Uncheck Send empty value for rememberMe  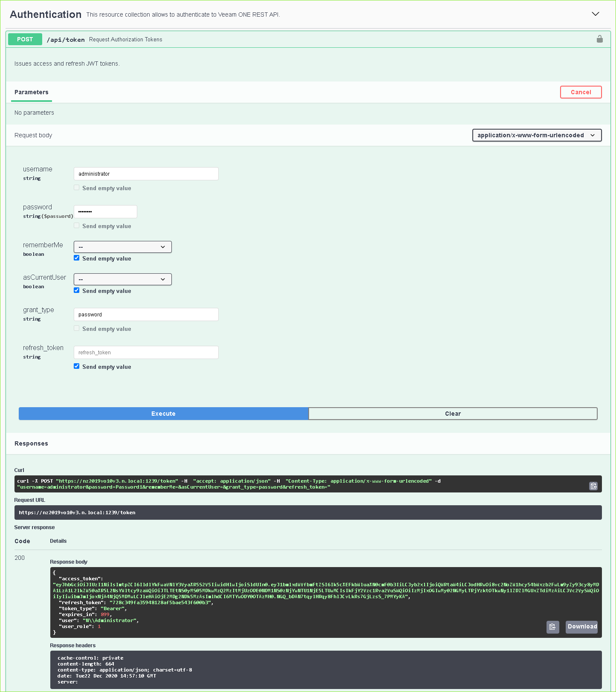[x=77, y=258]
